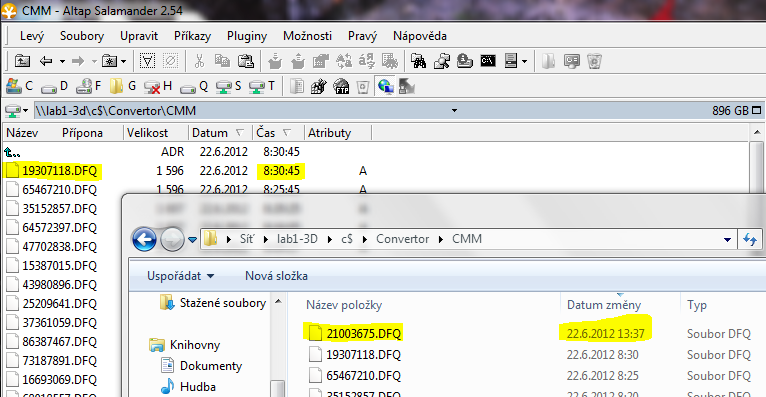Viewport: 766px width, 397px height.
Task: Open Dokumenty library in navigation pane
Action: click(211, 366)
